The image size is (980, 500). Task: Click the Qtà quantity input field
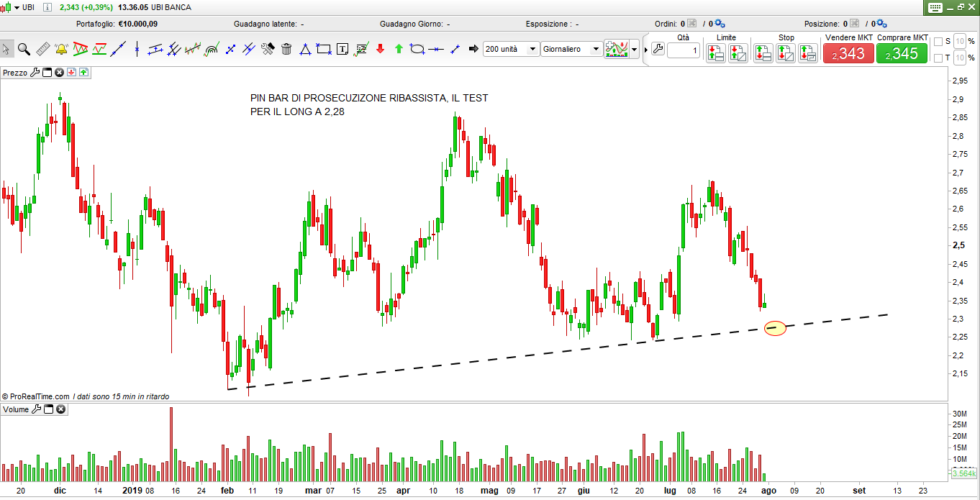click(x=683, y=50)
